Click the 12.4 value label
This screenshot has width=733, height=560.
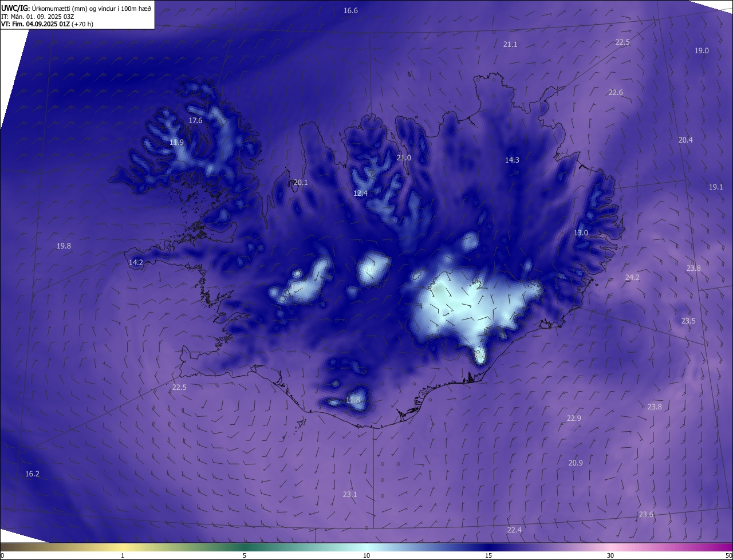pos(360,193)
